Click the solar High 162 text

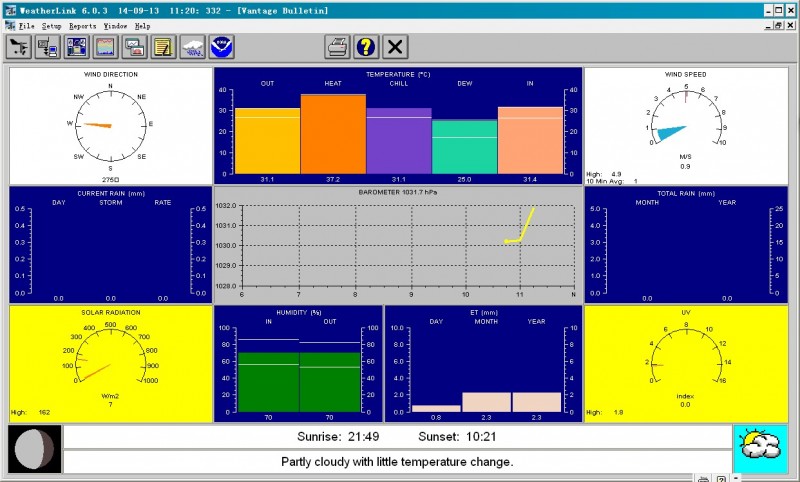31,412
